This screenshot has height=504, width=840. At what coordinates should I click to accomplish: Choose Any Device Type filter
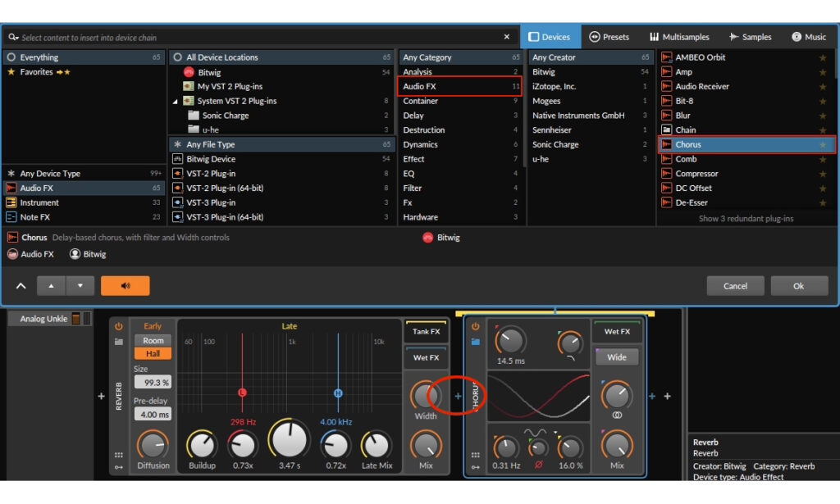84,174
